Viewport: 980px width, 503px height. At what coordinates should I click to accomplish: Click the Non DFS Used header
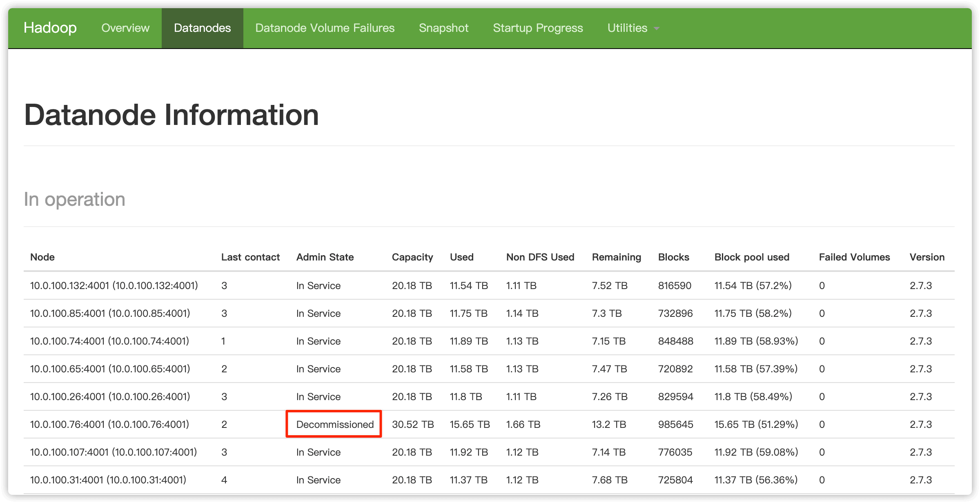[x=540, y=257]
